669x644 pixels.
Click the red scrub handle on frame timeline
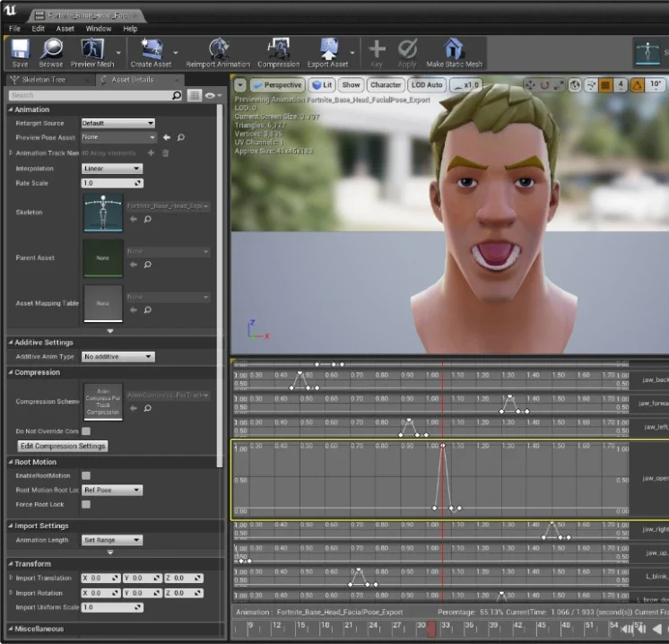pos(431,629)
